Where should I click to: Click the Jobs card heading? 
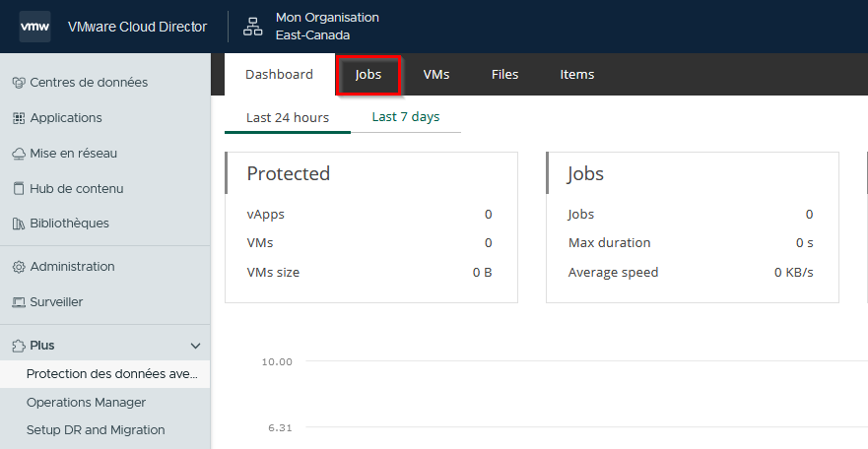[x=585, y=173]
